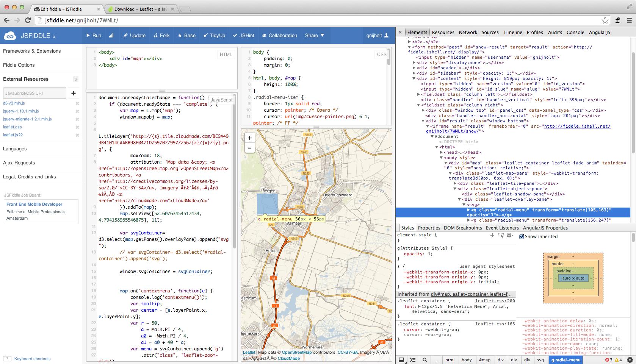
Task: Run the fiddle
Action: tap(93, 35)
